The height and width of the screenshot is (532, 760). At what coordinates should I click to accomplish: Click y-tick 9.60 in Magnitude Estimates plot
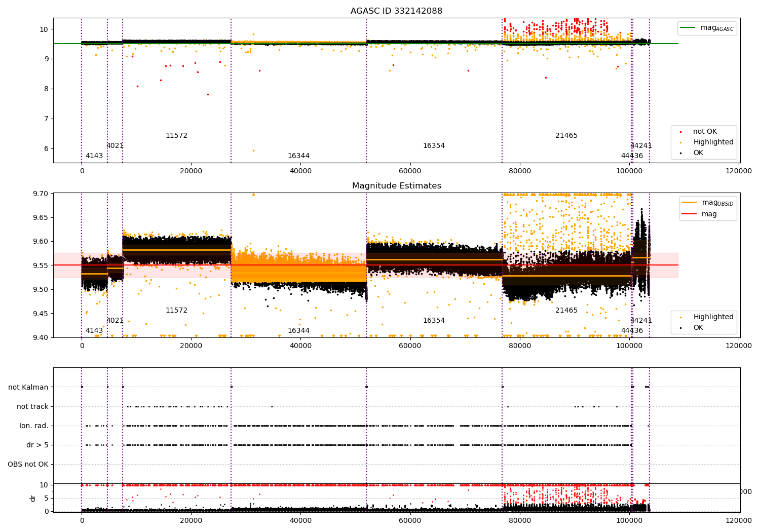coord(40,242)
